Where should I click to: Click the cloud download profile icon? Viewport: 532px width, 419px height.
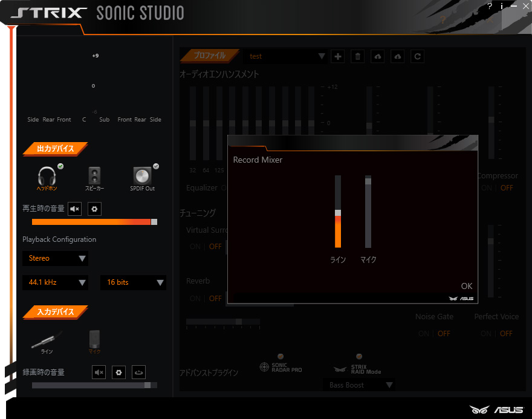pyautogui.click(x=398, y=56)
